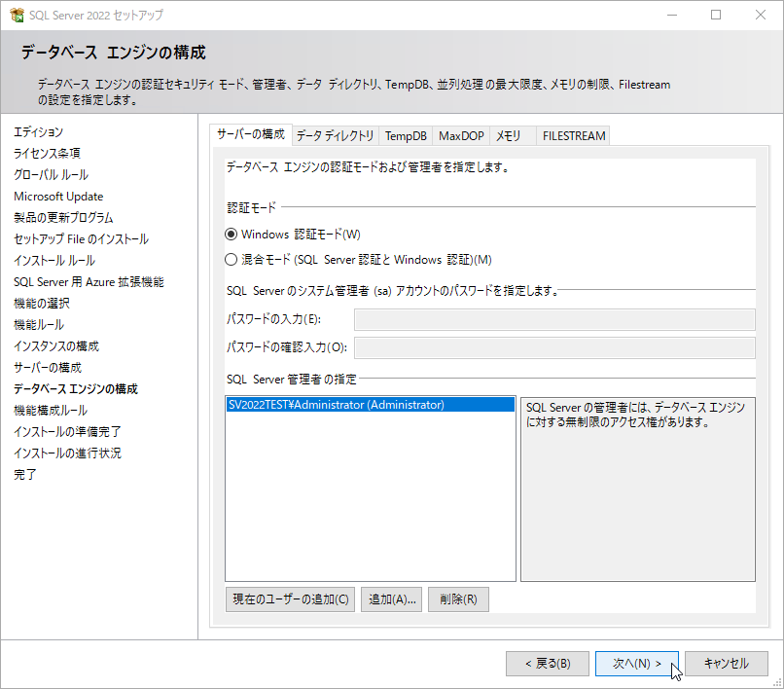
Task: Click the サーバーの構成 step in sidebar
Action: point(48,368)
